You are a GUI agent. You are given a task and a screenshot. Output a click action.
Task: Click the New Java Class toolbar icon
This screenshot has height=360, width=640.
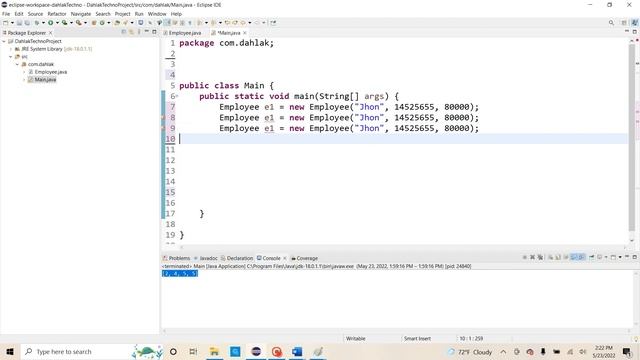tap(102, 23)
